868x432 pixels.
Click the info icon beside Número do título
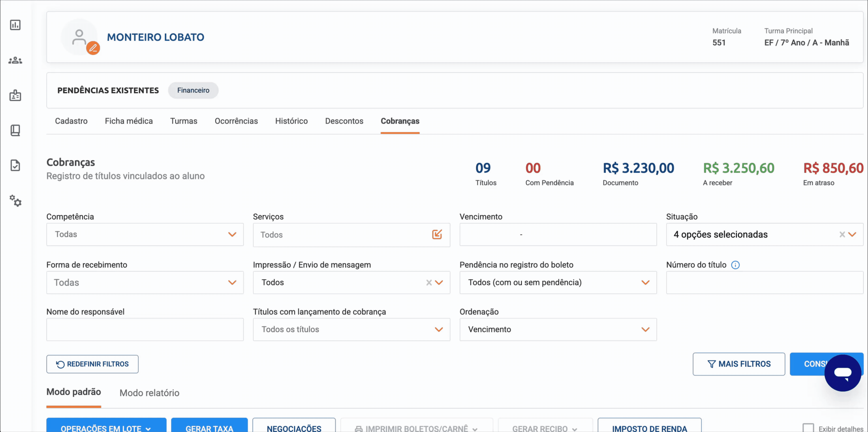pos(735,265)
